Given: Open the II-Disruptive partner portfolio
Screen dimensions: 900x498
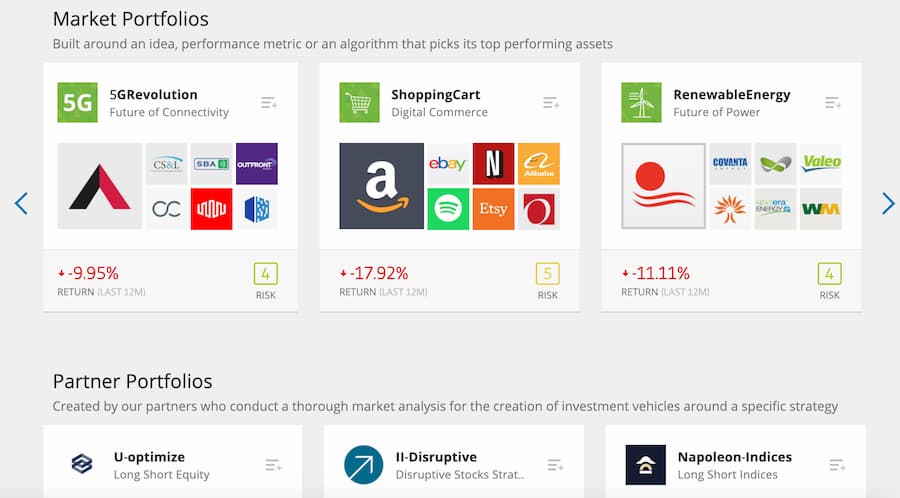Looking at the screenshot, I should point(436,457).
